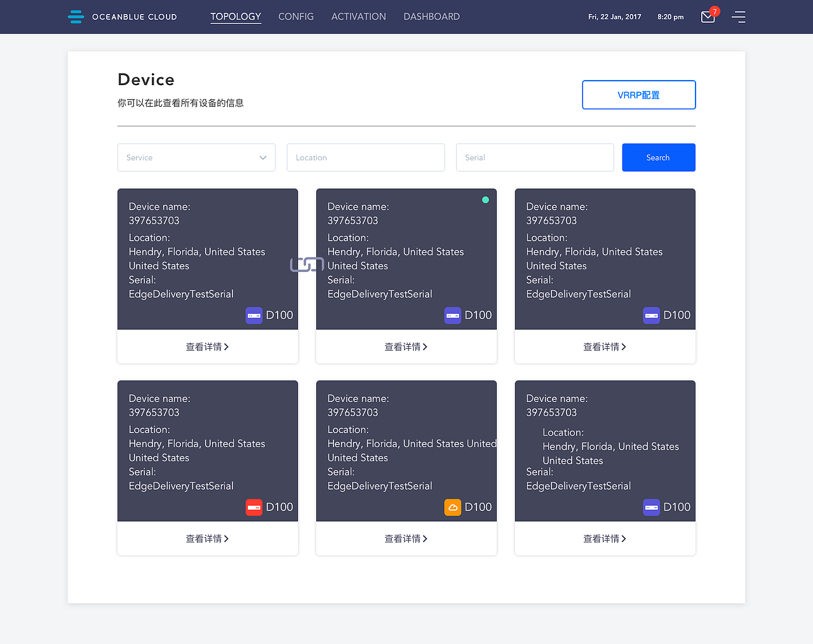
Task: Click the notification badge showing 7
Action: 715,11
